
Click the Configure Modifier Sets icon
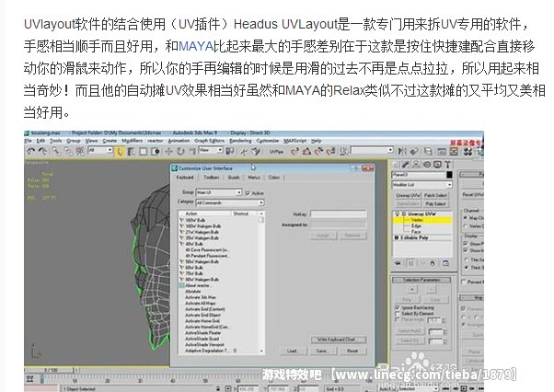point(446,263)
